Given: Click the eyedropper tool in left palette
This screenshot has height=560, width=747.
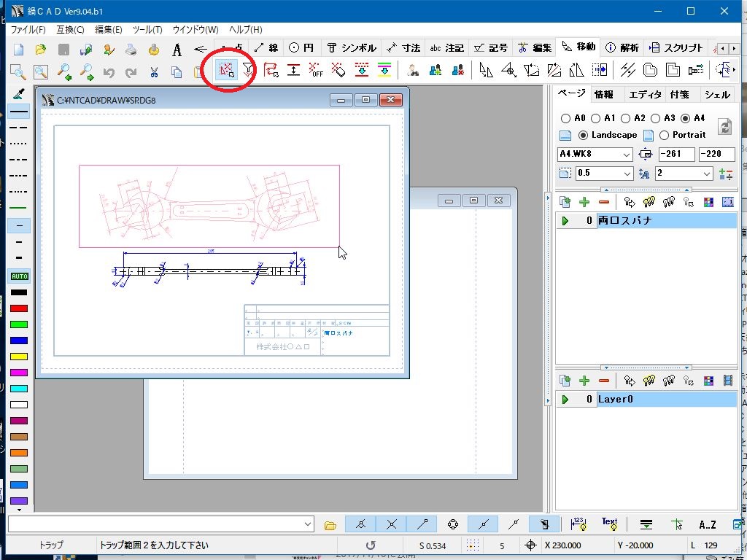Looking at the screenshot, I should click(x=19, y=94).
